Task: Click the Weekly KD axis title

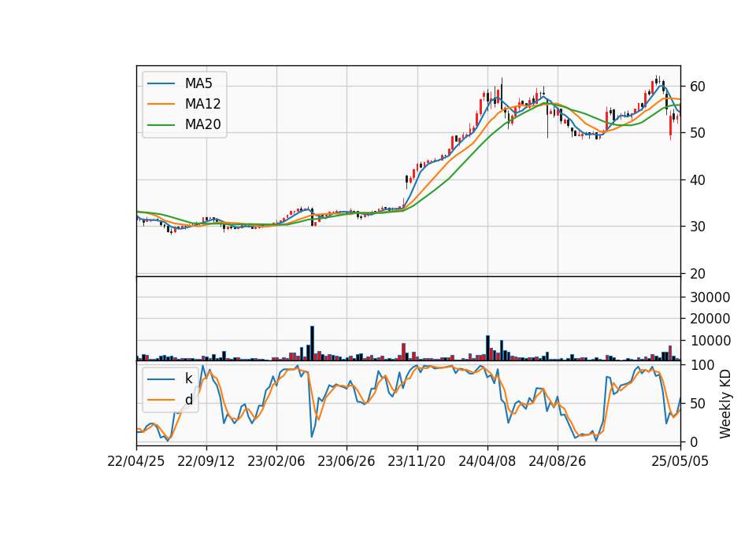Action: pyautogui.click(x=725, y=404)
